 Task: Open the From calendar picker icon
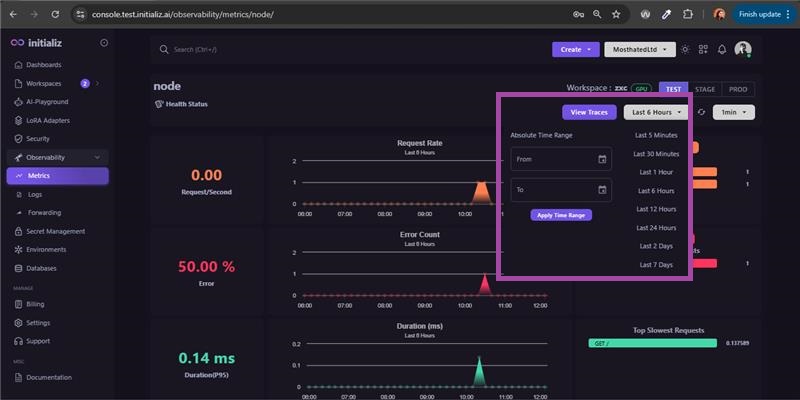602,159
